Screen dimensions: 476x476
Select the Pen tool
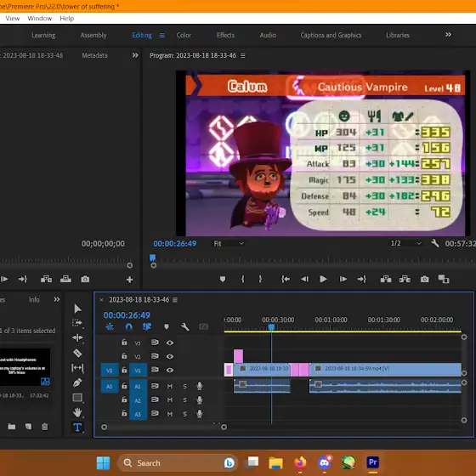(77, 382)
